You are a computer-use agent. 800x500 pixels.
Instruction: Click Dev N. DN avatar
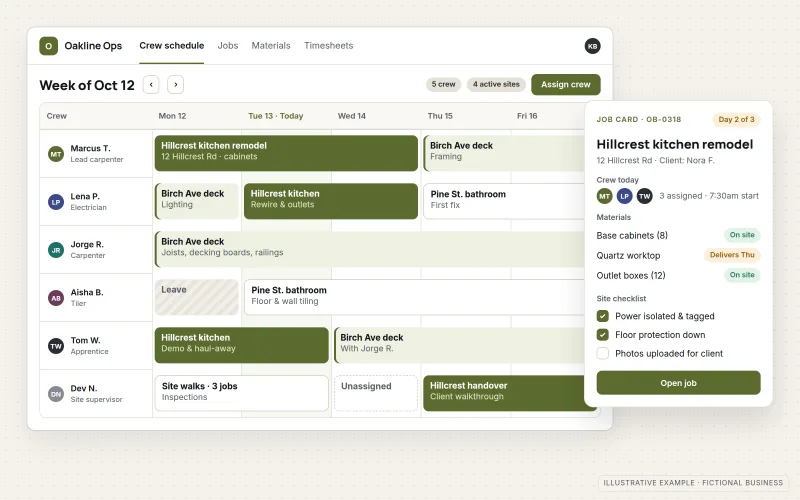56,394
